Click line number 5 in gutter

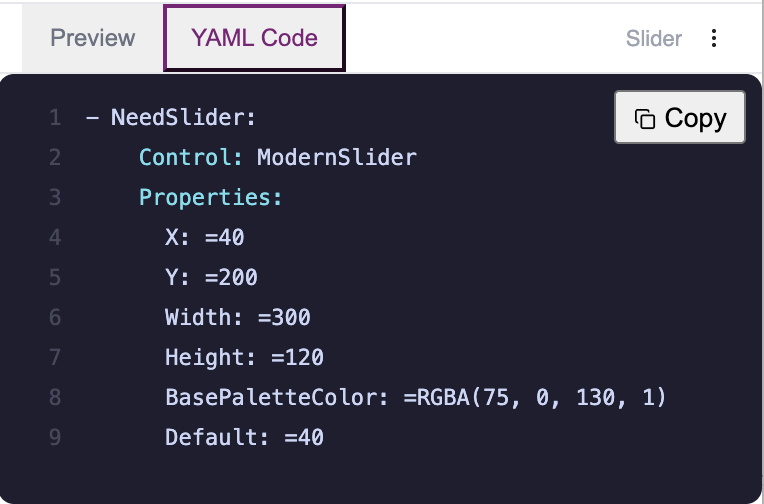pos(55,277)
